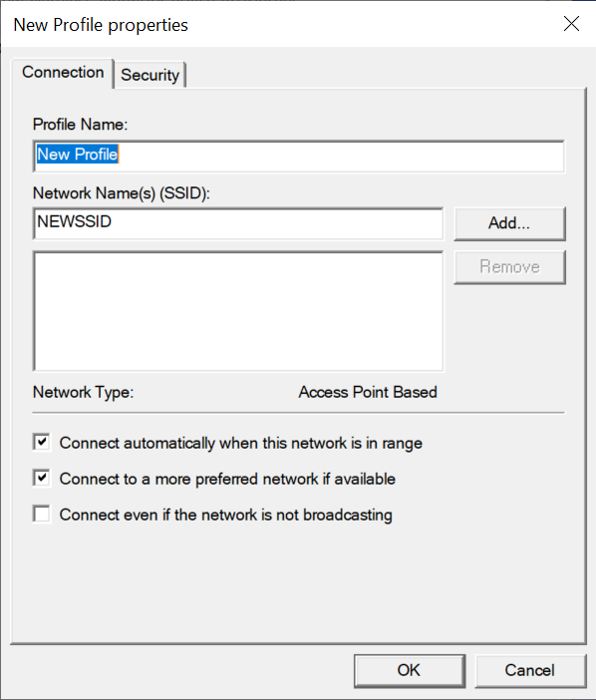The height and width of the screenshot is (700, 596).
Task: Cancel the profile properties dialog
Action: 530,670
